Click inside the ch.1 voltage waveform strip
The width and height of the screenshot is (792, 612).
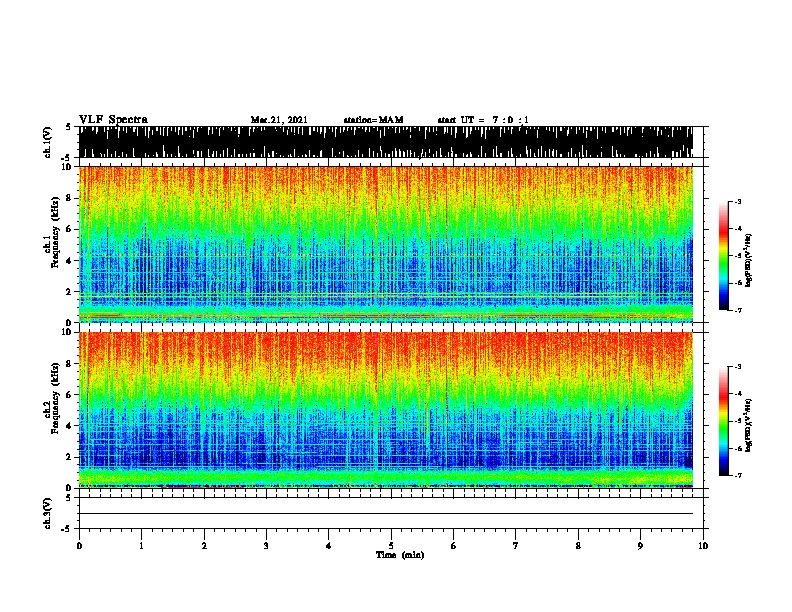pos(386,142)
